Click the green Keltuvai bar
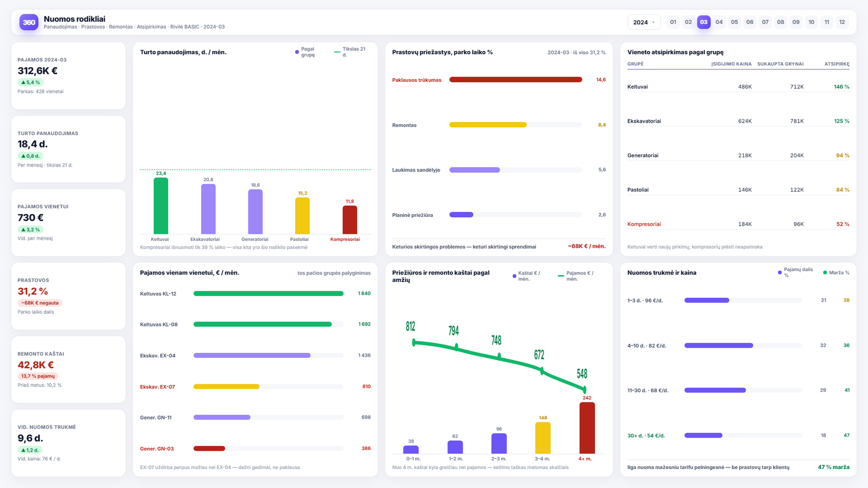 click(161, 206)
